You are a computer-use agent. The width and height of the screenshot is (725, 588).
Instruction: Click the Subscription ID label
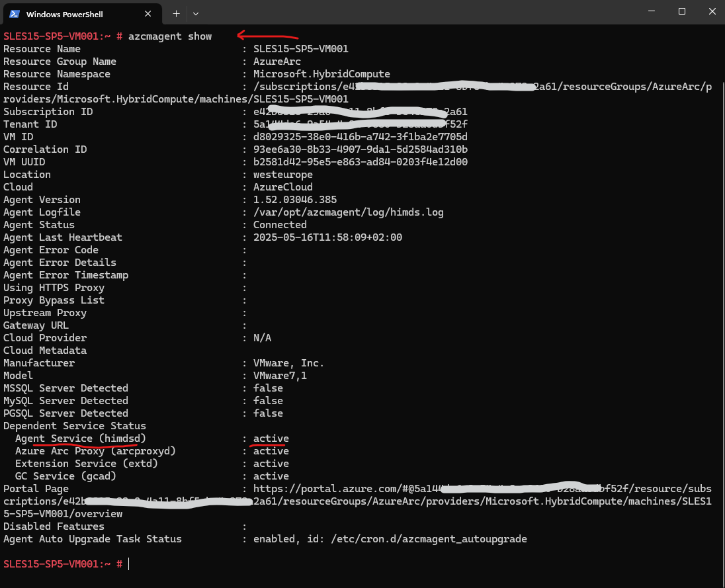(48, 112)
